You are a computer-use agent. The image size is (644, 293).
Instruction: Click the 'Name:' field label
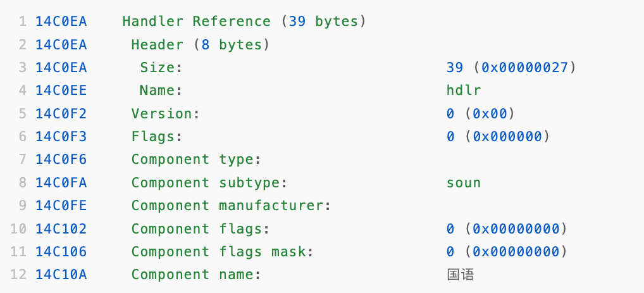click(161, 90)
